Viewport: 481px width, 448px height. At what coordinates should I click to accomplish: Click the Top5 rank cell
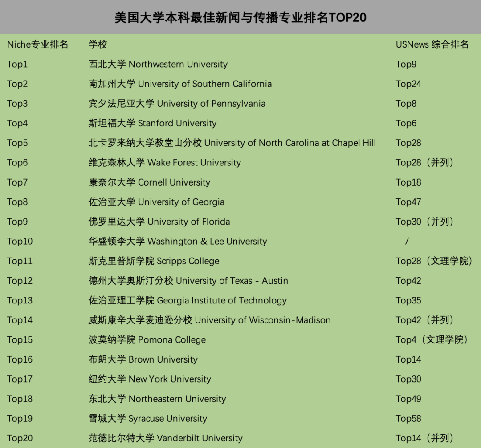(17, 143)
